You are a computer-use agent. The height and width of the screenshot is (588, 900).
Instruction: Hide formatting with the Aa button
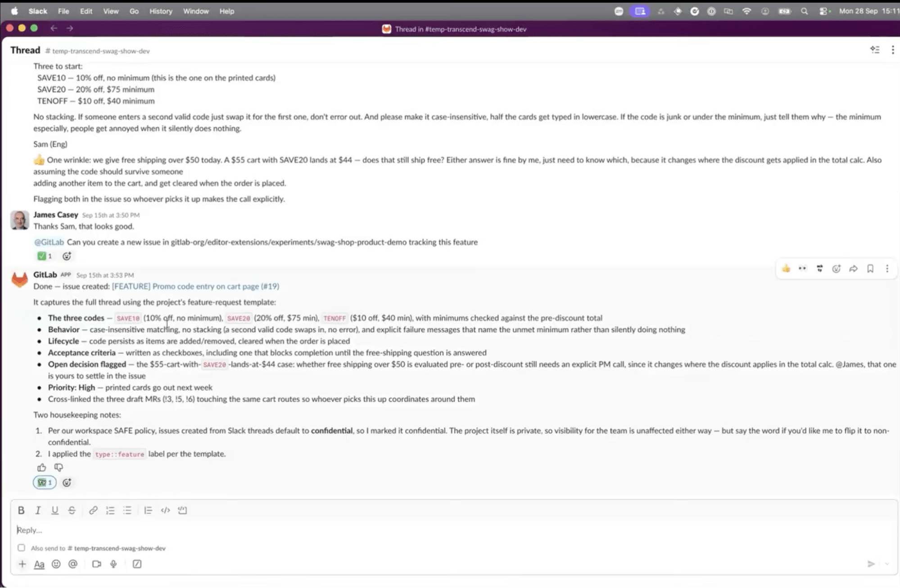click(39, 564)
